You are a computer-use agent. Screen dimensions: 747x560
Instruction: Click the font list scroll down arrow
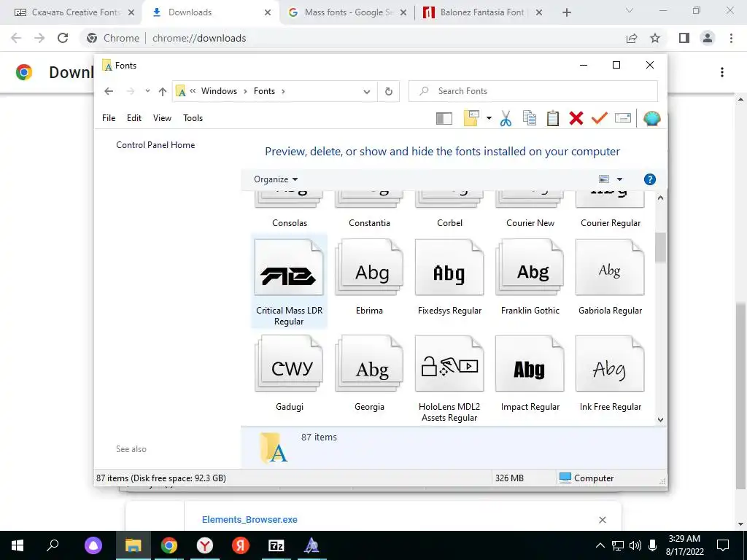point(660,419)
